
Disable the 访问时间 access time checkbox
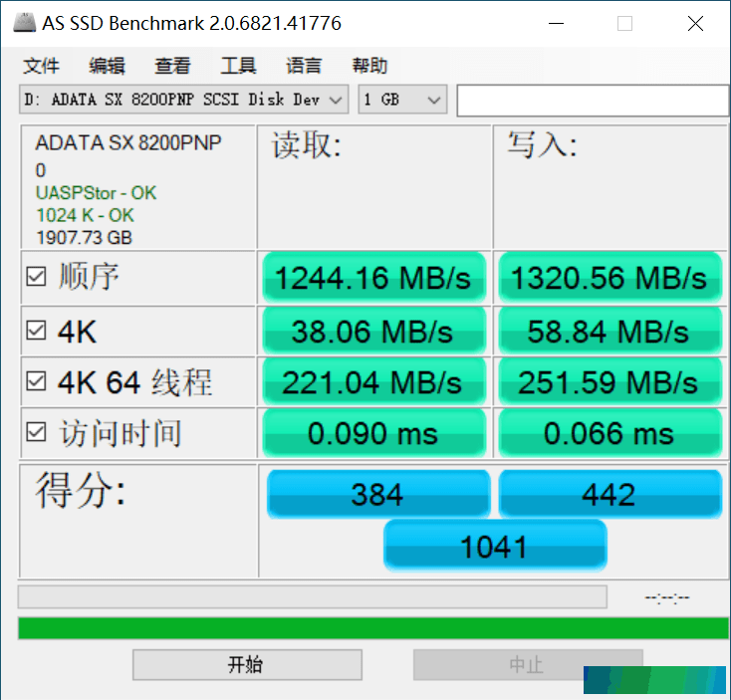36,431
